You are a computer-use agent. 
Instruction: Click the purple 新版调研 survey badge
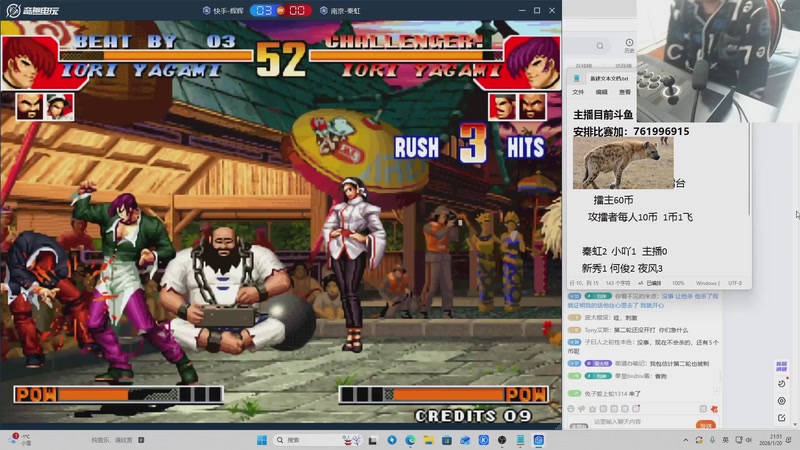(781, 366)
